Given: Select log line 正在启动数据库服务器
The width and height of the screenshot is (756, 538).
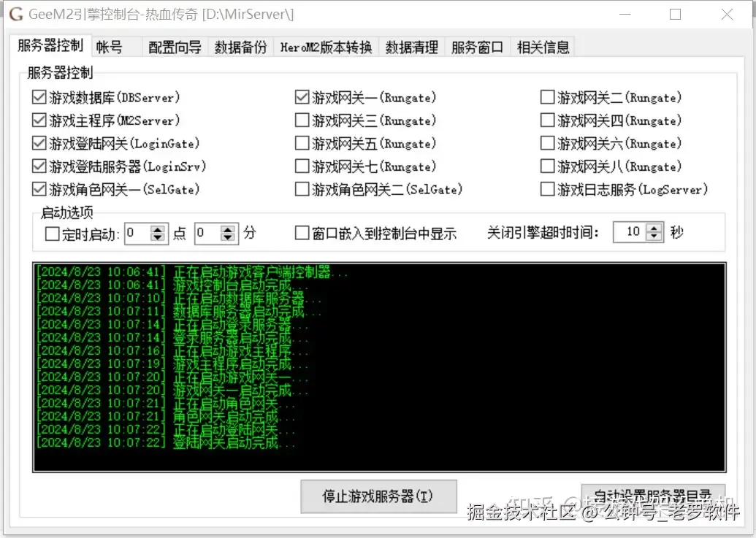Looking at the screenshot, I should [x=179, y=298].
